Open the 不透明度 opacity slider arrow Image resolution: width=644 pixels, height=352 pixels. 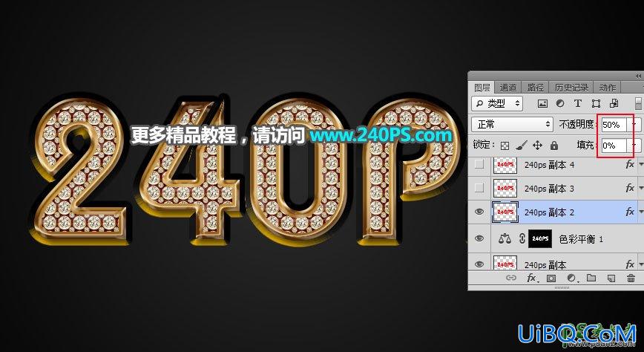634,124
